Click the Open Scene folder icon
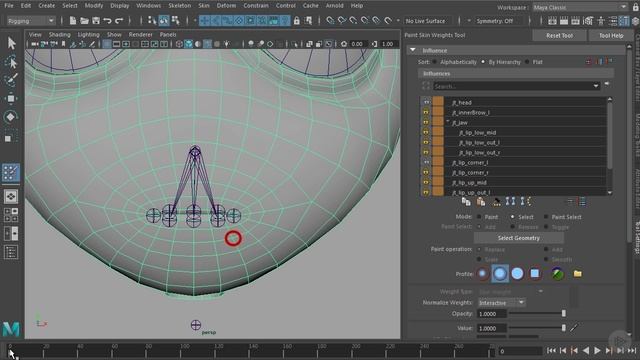Screen dimensions: 640x360 tap(84, 20)
